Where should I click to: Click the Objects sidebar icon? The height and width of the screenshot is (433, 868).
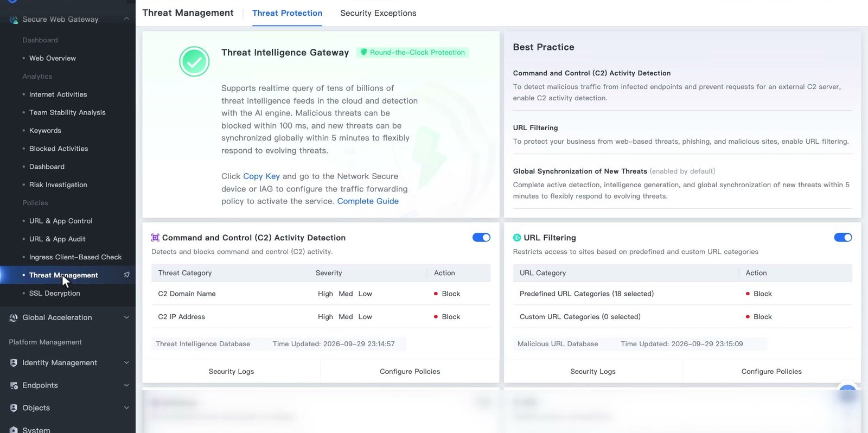14,408
